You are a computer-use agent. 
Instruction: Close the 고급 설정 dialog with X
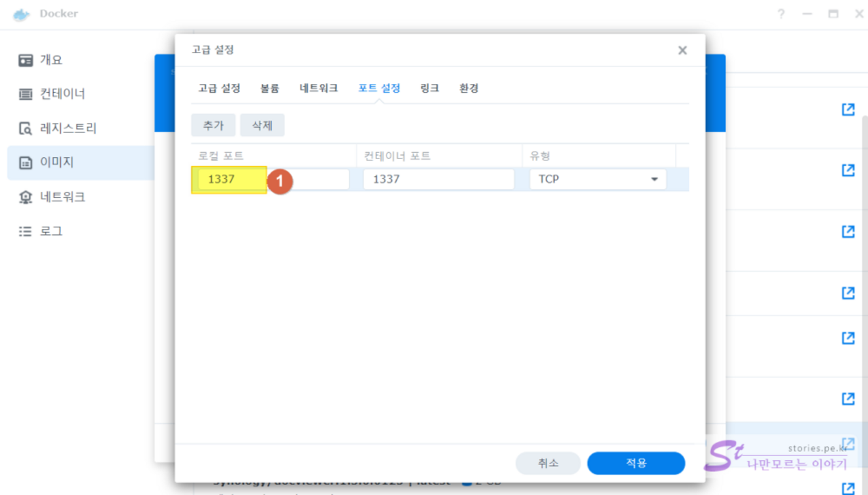[x=682, y=51]
